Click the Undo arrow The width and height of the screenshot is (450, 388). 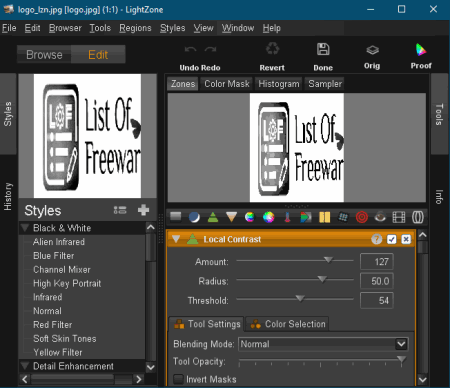tap(190, 49)
